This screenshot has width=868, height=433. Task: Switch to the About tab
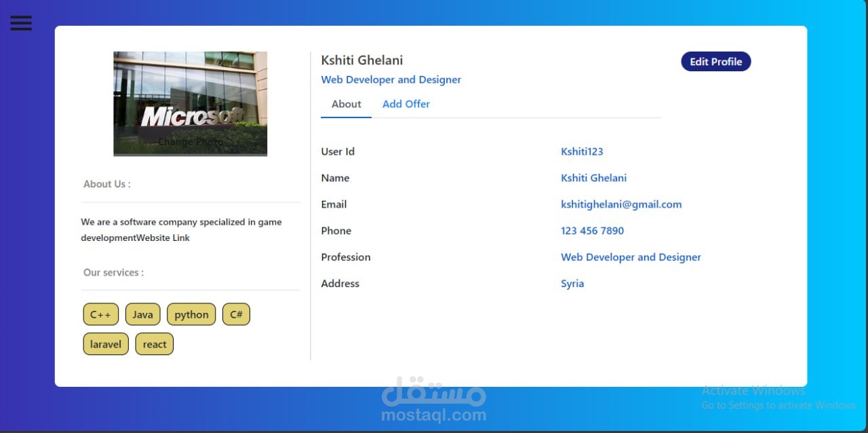pyautogui.click(x=346, y=104)
